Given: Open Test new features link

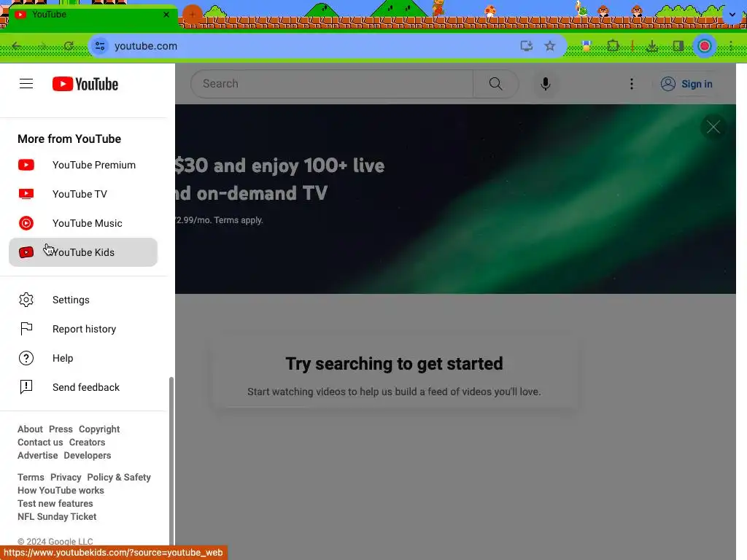Looking at the screenshot, I should pyautogui.click(x=55, y=503).
